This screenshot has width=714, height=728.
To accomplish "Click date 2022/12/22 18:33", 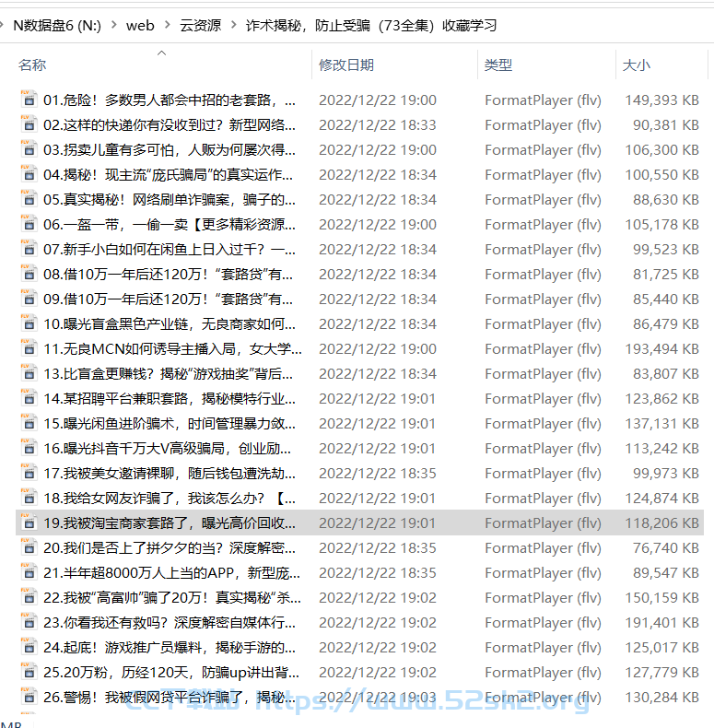I will point(378,125).
